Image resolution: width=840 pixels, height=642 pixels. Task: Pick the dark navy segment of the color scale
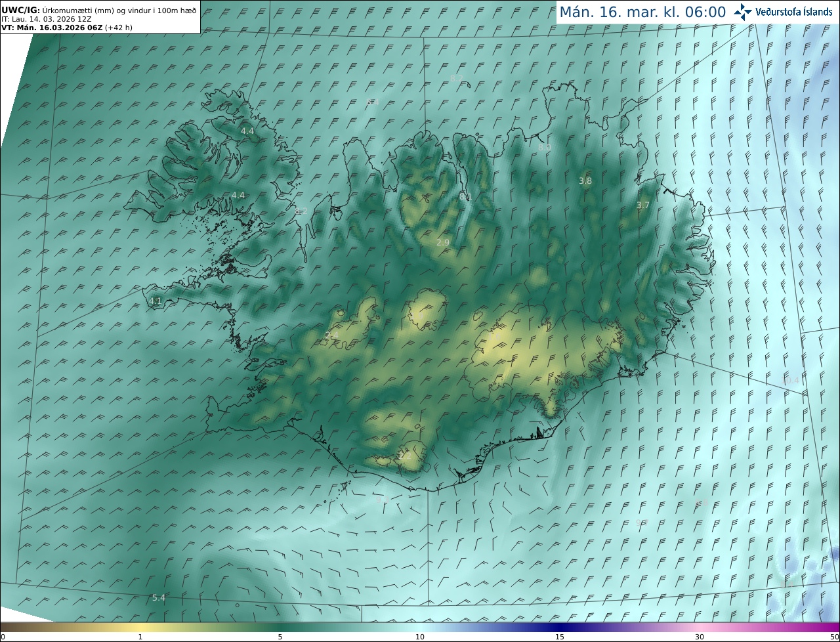560,627
